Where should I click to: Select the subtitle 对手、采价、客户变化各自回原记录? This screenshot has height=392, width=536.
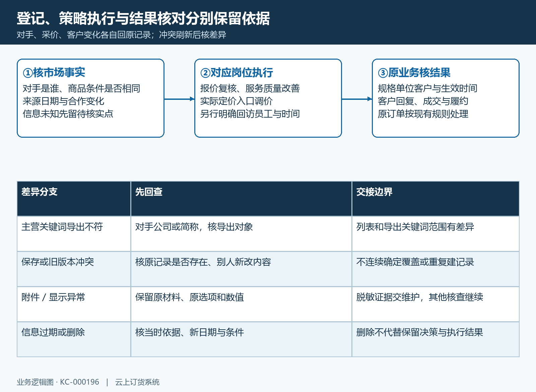coord(84,35)
